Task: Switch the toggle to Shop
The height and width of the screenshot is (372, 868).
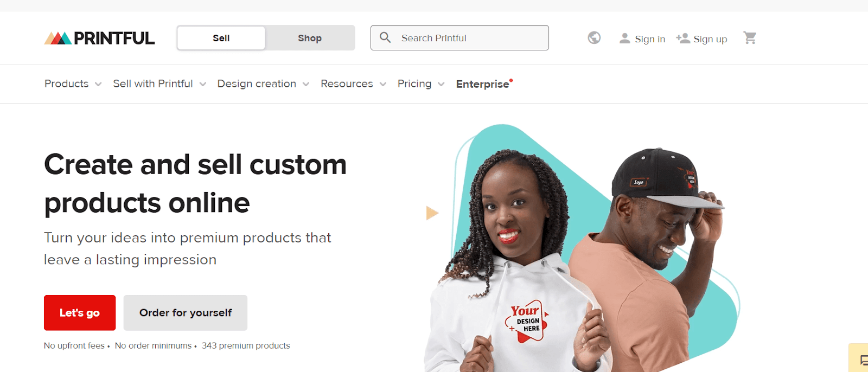Action: [x=310, y=38]
